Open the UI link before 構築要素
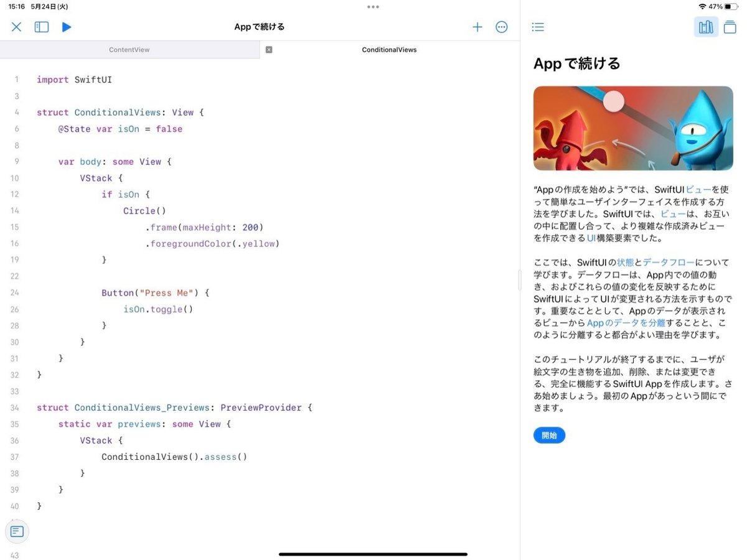Screen dimensions: 747x560 pos(591,238)
